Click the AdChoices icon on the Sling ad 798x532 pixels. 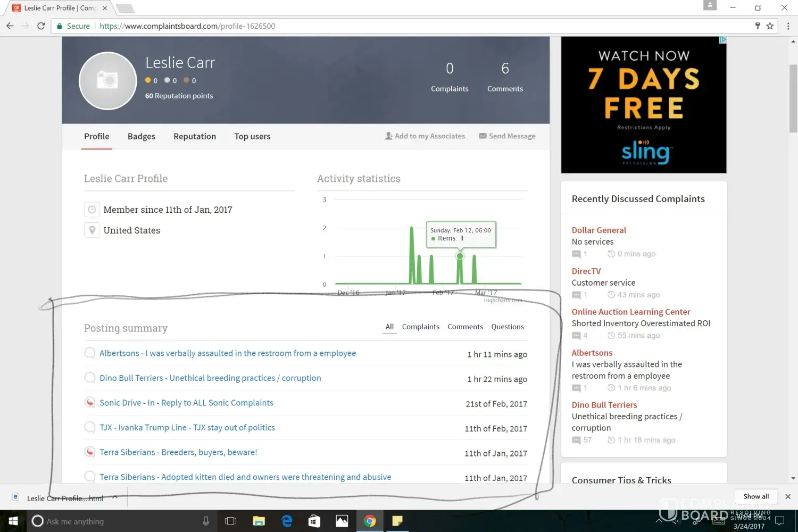tap(722, 40)
